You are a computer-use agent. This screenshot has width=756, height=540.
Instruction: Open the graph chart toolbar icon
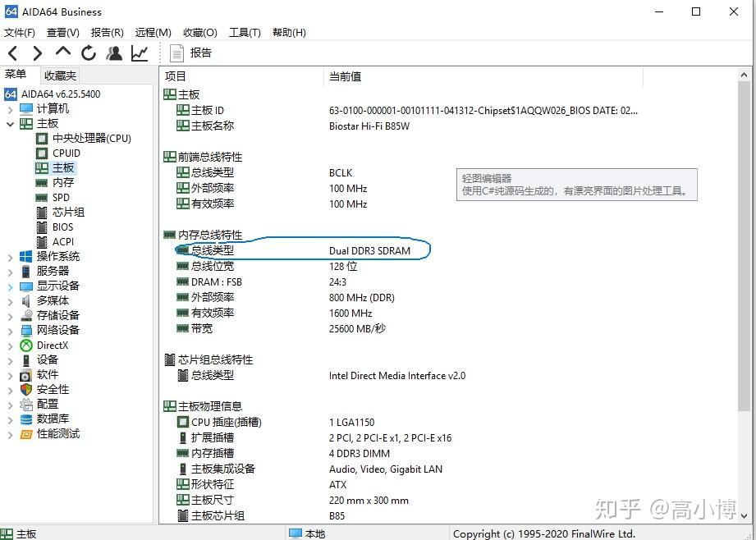click(140, 53)
